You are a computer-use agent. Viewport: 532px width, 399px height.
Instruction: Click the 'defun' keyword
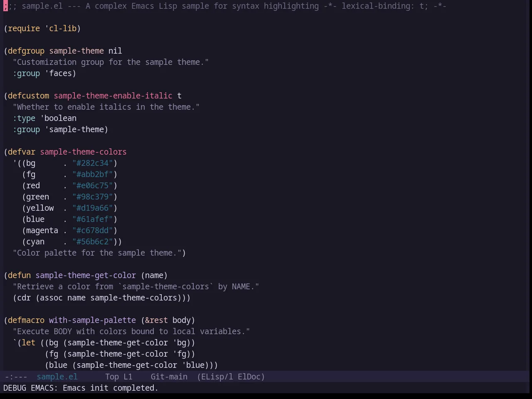(19, 275)
